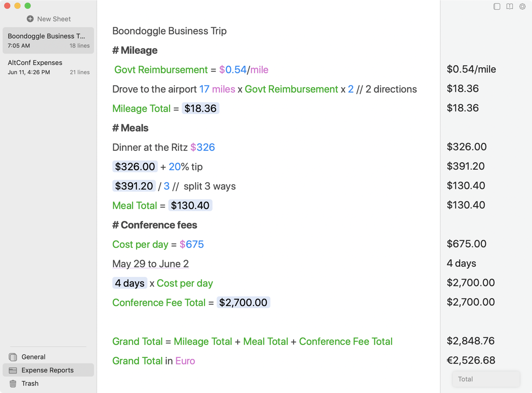The width and height of the screenshot is (532, 393).
Task: Click the Euro currency keyword
Action: (x=185, y=361)
